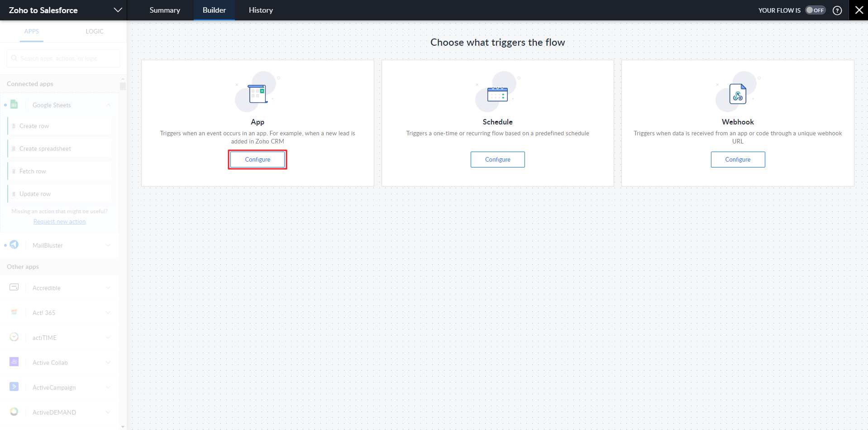Configure the Webhook trigger

point(738,159)
